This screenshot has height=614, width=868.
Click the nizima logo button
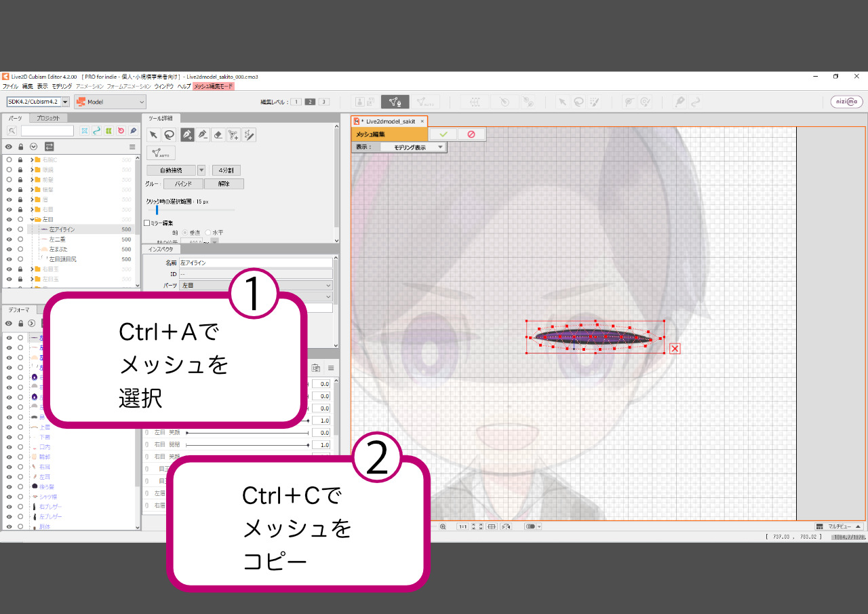[x=847, y=102]
